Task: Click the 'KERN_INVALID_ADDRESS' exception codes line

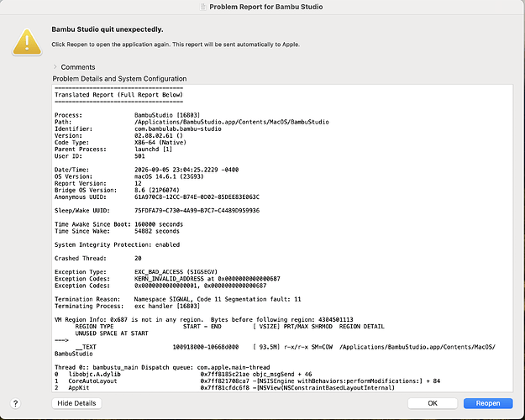Action: [167, 279]
